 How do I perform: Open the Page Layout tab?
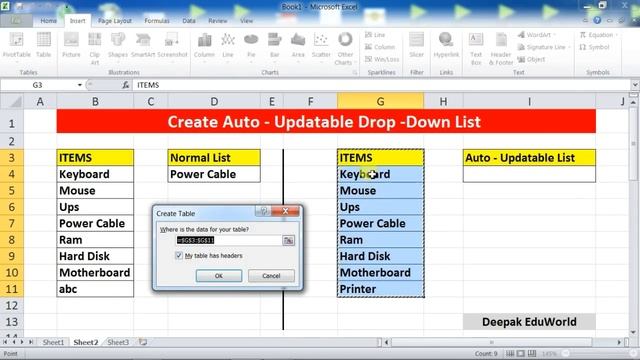(x=115, y=21)
